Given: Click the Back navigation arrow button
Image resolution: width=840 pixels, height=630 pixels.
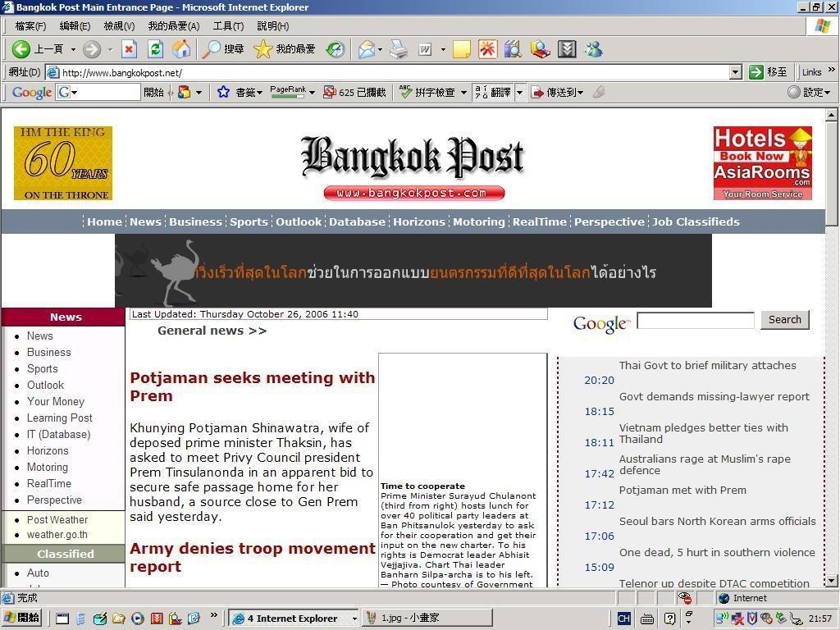Looking at the screenshot, I should (22, 49).
